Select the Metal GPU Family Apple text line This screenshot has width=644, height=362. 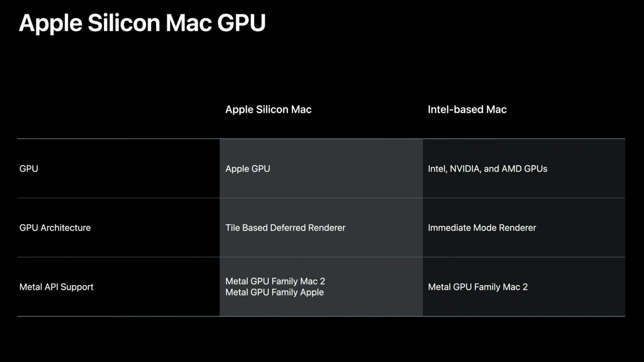[x=275, y=292]
